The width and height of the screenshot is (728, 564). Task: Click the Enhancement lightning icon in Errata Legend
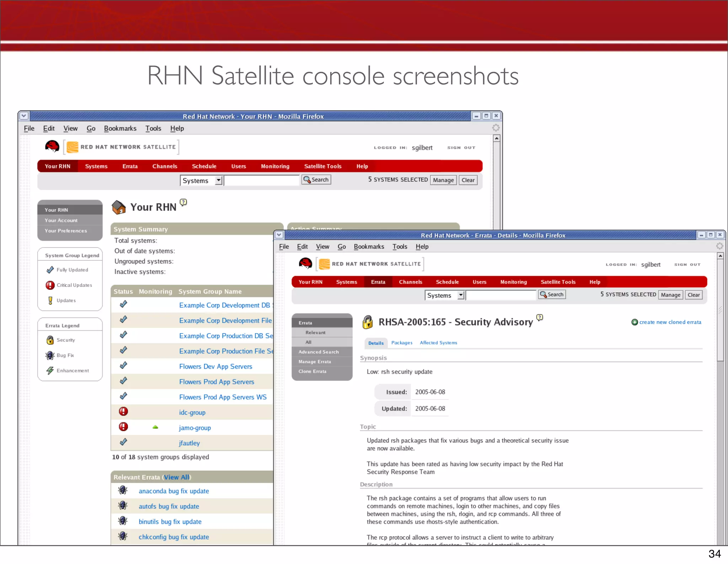coord(50,370)
